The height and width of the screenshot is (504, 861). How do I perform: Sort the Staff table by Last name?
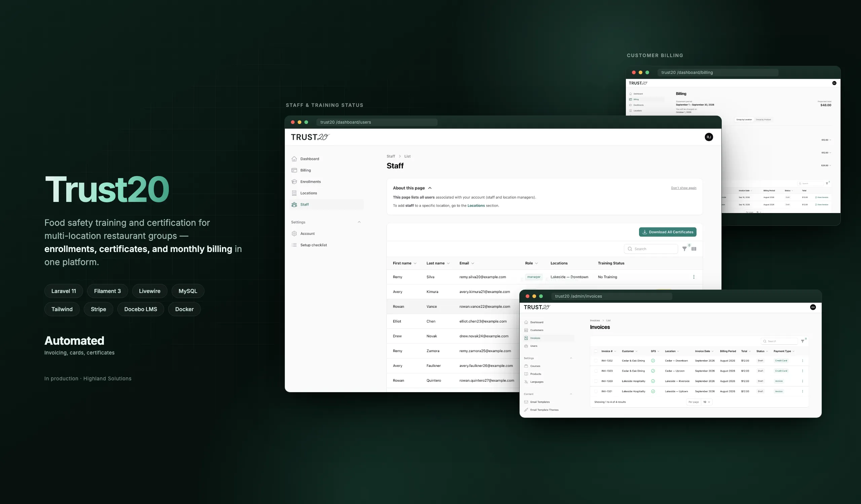click(x=438, y=263)
